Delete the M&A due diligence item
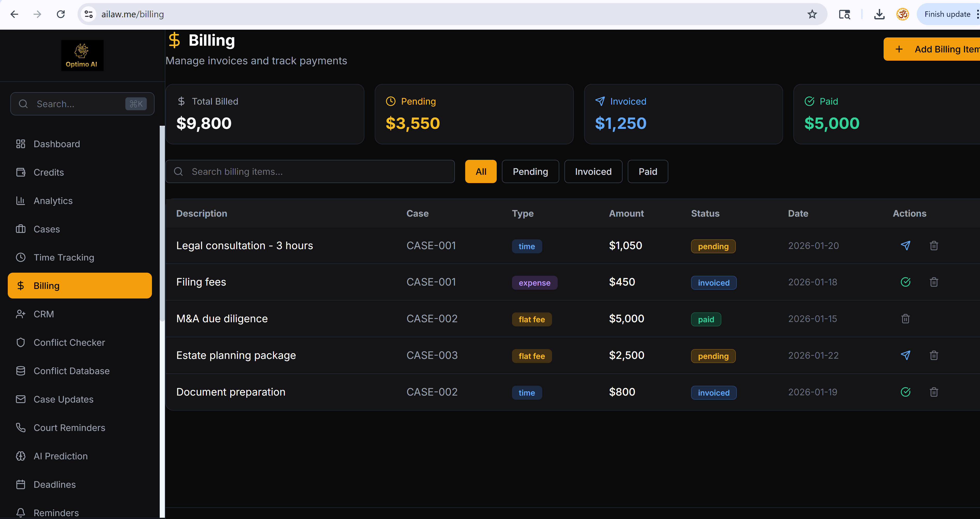This screenshot has width=980, height=519. point(905,319)
